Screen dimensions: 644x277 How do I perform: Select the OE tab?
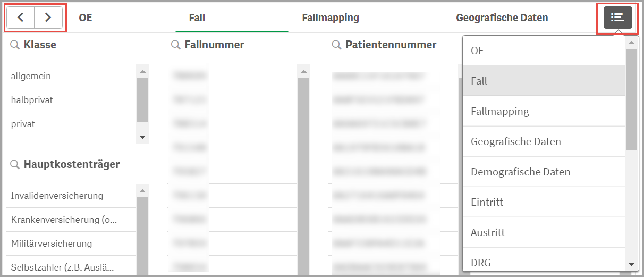pyautogui.click(x=86, y=18)
